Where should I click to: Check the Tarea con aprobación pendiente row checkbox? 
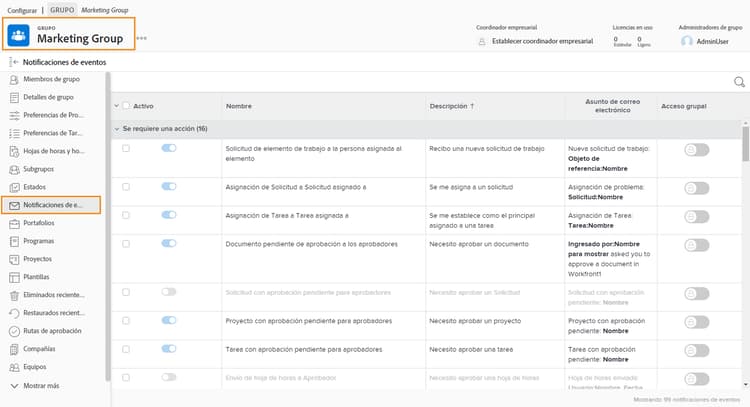[126, 349]
